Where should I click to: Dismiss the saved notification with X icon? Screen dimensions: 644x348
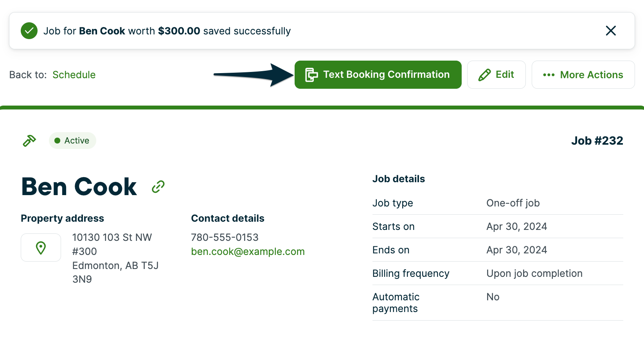pos(611,30)
